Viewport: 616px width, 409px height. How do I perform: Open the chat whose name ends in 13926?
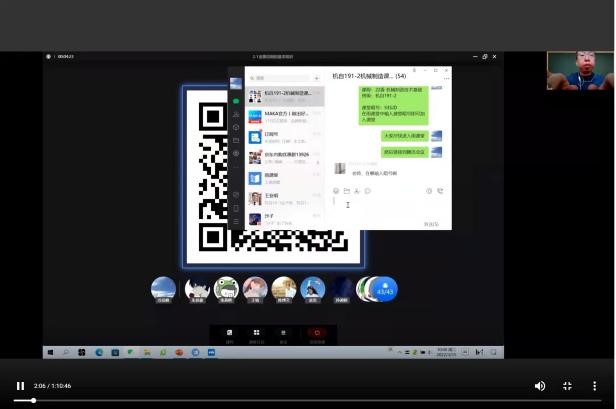[x=285, y=158]
